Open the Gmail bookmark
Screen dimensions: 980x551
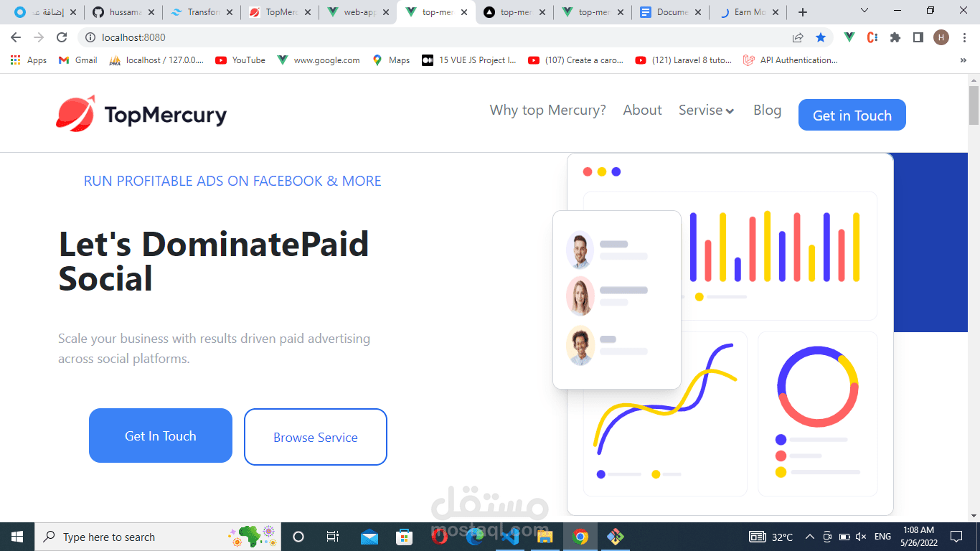77,60
